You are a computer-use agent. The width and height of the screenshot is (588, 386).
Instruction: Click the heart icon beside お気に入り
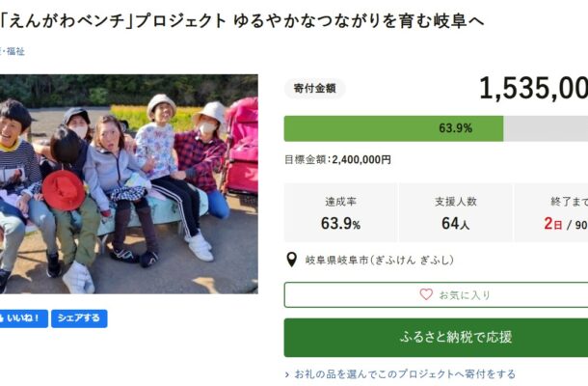426,294
